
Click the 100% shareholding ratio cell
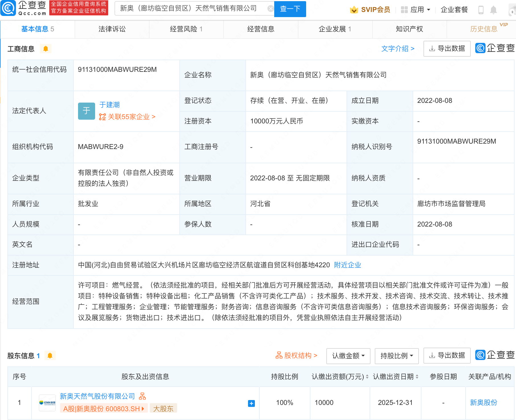click(284, 403)
